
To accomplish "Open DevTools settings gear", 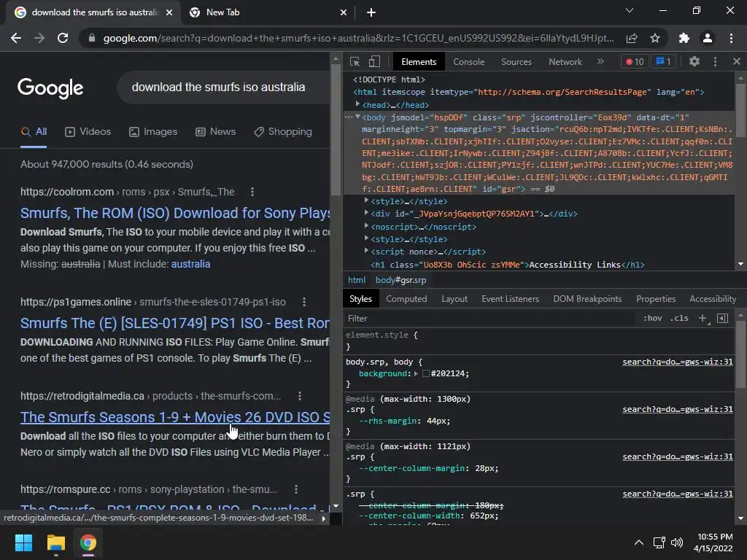I will tap(694, 61).
